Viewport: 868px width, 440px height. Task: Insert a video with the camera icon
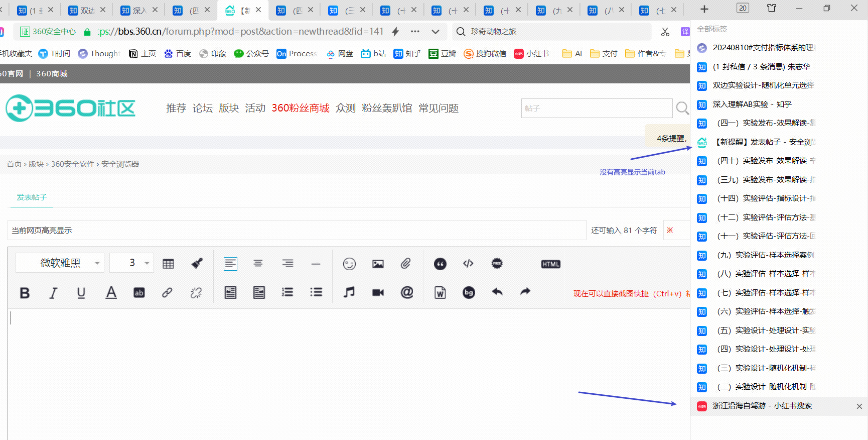378,292
